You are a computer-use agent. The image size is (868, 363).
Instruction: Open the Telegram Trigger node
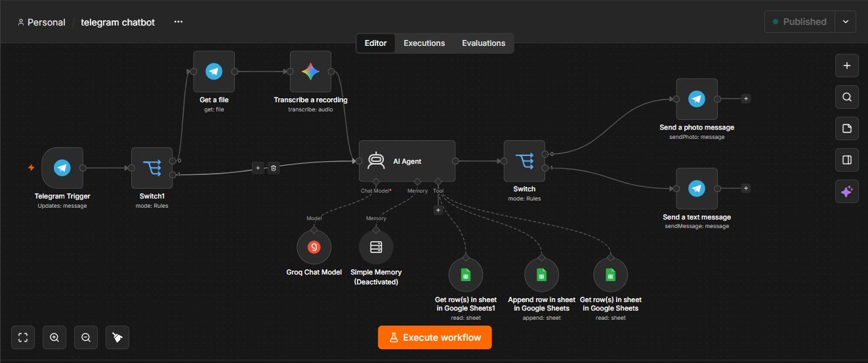(x=62, y=168)
